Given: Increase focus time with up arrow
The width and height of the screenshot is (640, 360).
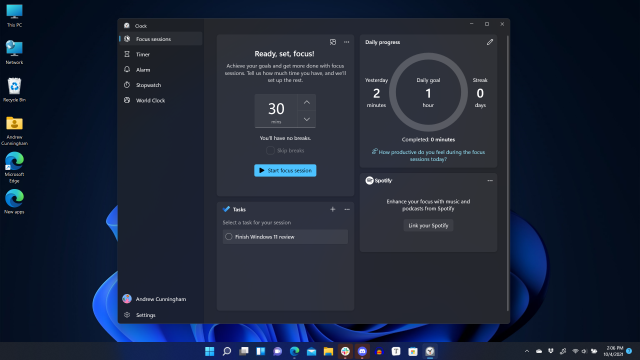Looking at the screenshot, I should (x=307, y=102).
